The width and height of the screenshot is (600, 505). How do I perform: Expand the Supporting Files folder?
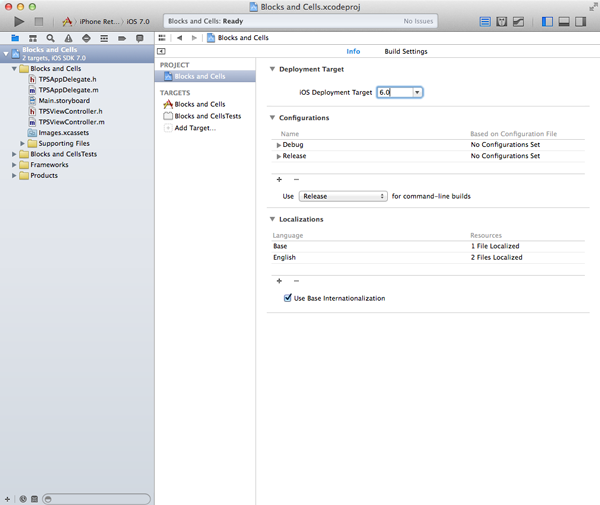(22, 143)
